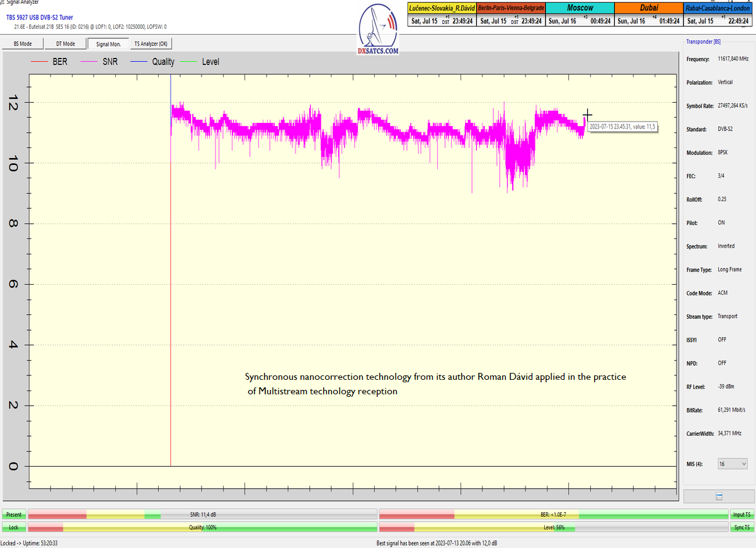756x548 pixels.
Task: Click the DXSATCS.COM satellite dish logo
Action: [x=377, y=28]
